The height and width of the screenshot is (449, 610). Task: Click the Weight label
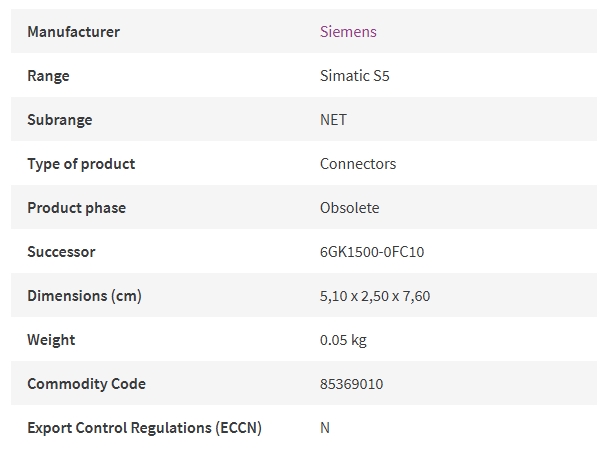[51, 340]
